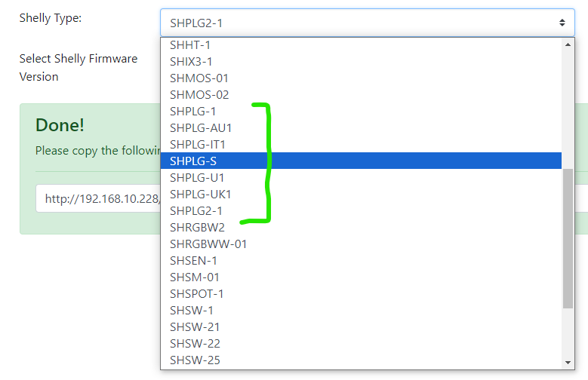This screenshot has width=588, height=380.
Task: Choose the highlighted SHPLG-S option
Action: [x=361, y=161]
